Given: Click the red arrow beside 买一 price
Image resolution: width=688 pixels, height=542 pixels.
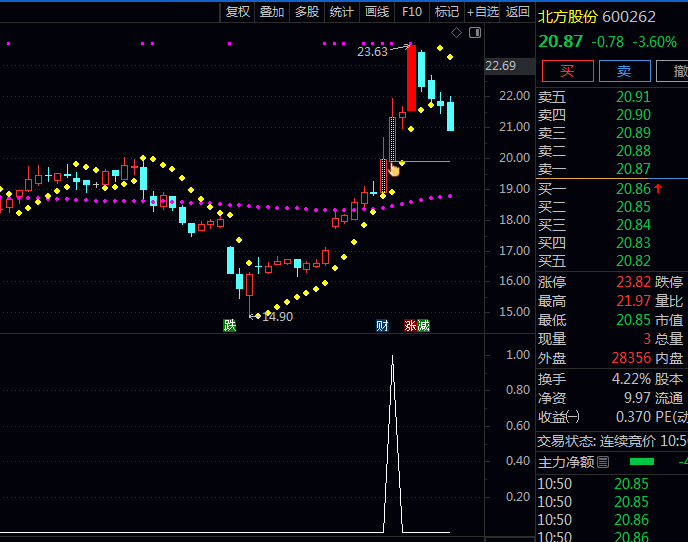Looking at the screenshot, I should point(658,189).
